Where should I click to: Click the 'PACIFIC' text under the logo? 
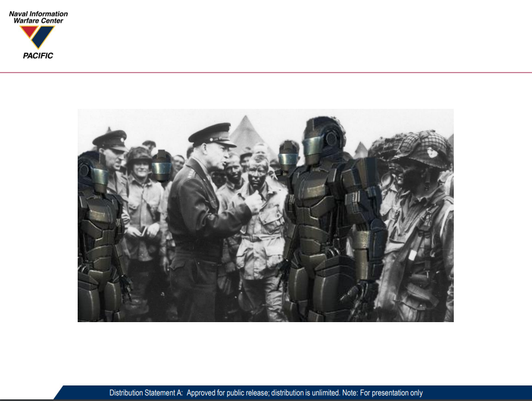38,56
